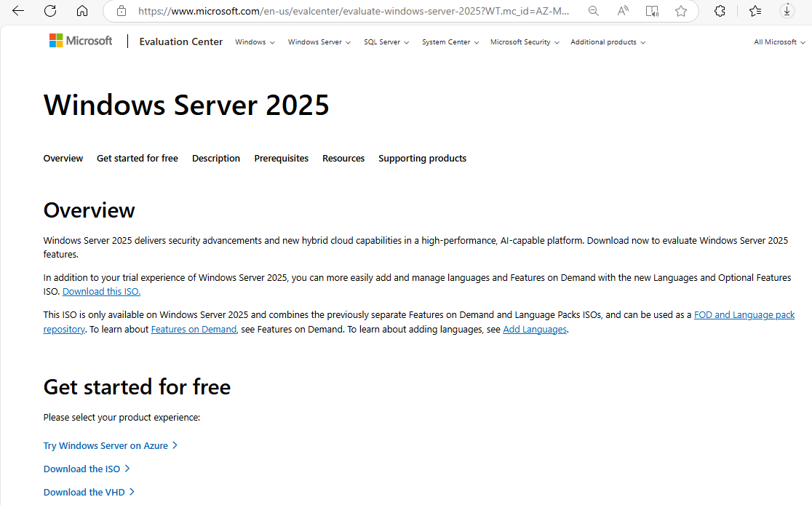The width and height of the screenshot is (812, 505).
Task: Click the Download this ISO link
Action: (x=100, y=291)
